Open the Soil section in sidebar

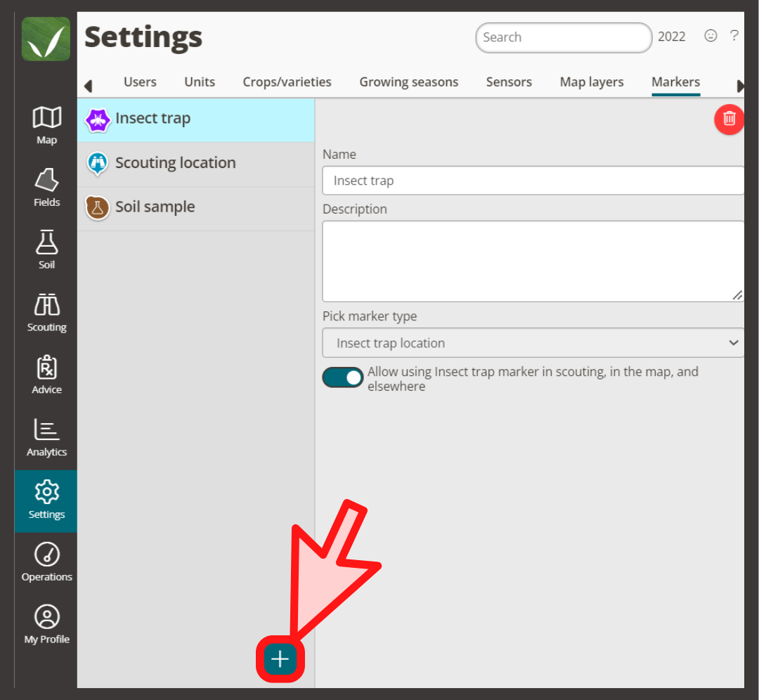tap(46, 250)
